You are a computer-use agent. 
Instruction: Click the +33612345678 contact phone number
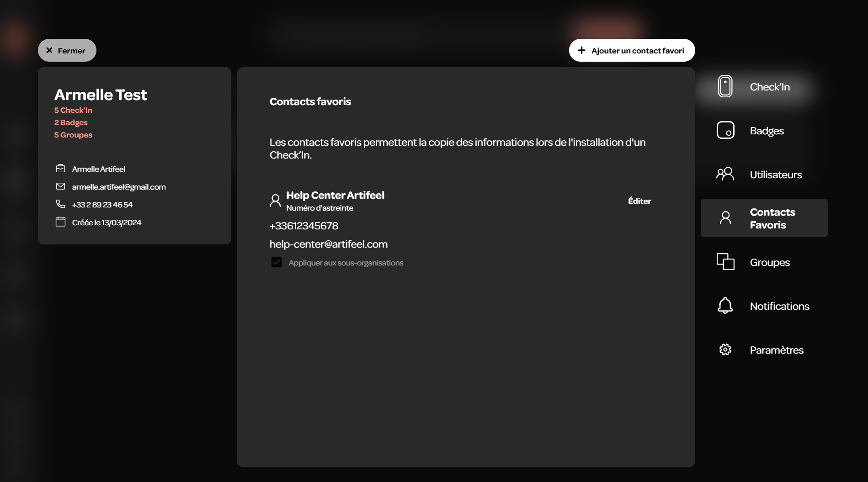304,226
